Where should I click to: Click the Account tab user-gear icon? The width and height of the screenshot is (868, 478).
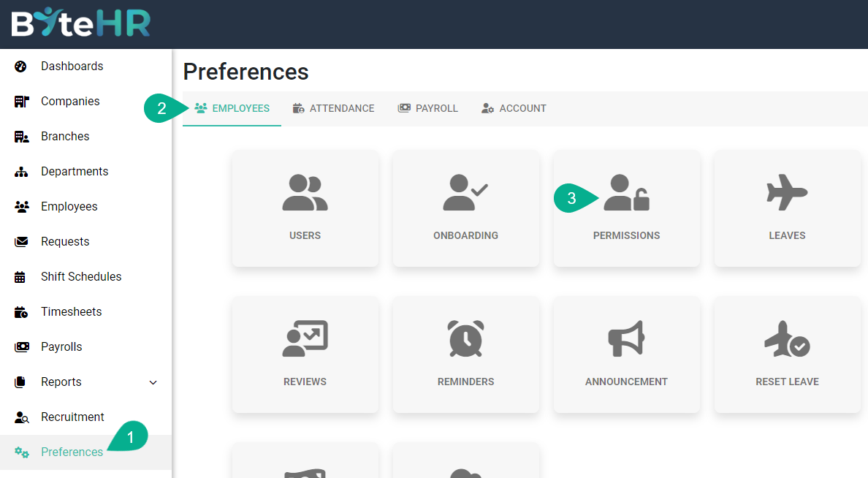point(487,108)
